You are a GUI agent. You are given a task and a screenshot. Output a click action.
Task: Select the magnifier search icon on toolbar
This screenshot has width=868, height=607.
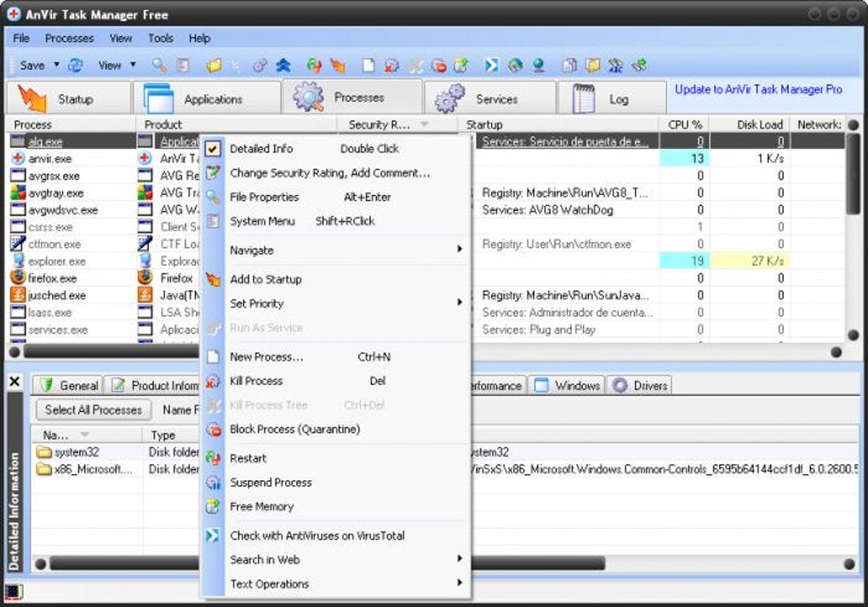(x=160, y=65)
